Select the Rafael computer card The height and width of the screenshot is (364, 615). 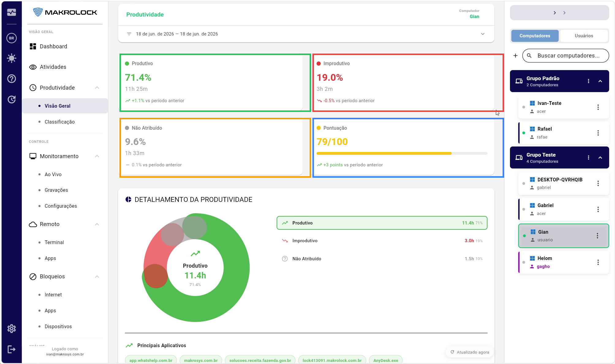[564, 133]
